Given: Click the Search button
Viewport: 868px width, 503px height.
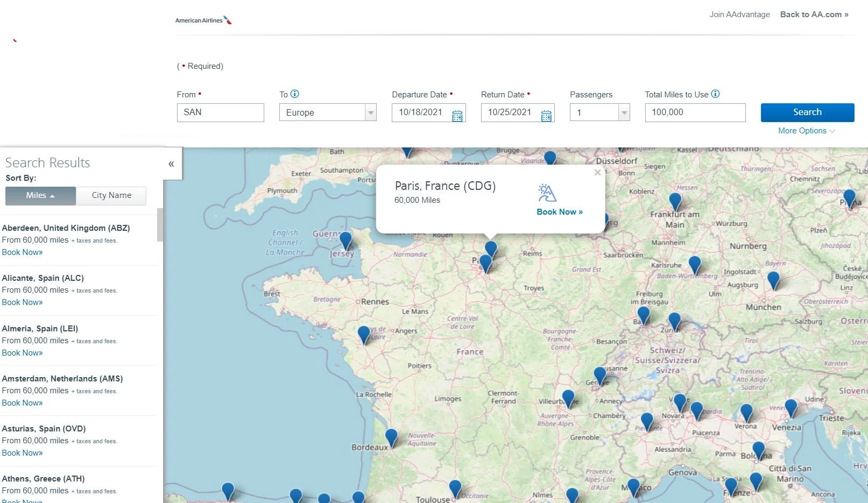Looking at the screenshot, I should tap(807, 112).
